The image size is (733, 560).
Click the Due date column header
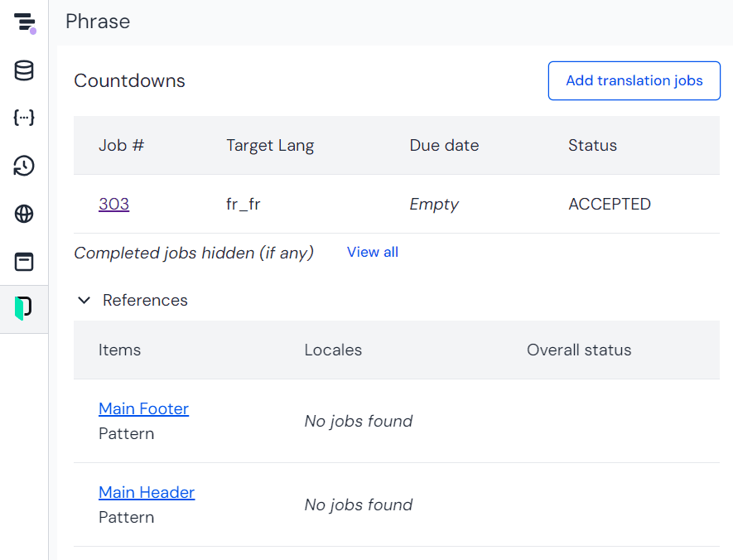point(444,145)
